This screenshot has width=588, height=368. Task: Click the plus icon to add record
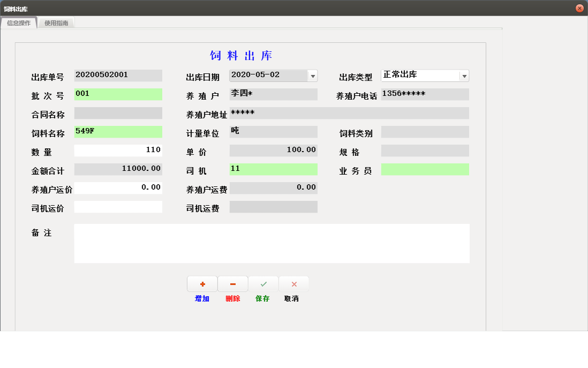(x=202, y=284)
